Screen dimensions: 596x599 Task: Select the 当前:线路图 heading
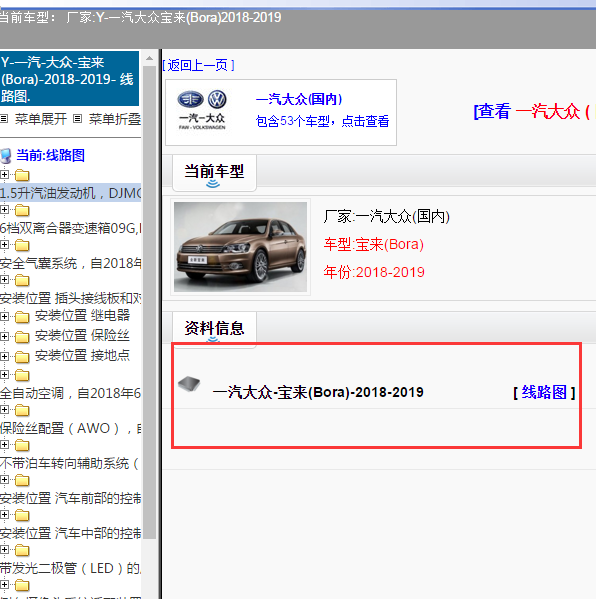point(50,155)
